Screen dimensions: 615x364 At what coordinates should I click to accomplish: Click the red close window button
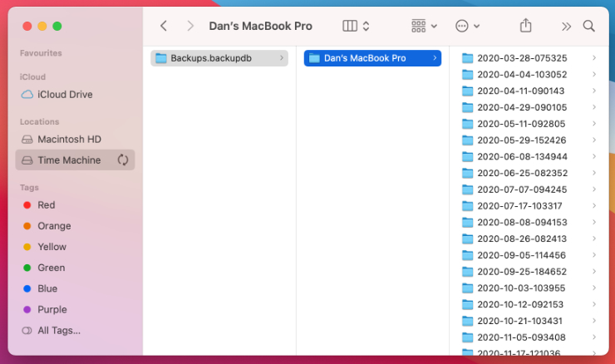[x=27, y=27]
